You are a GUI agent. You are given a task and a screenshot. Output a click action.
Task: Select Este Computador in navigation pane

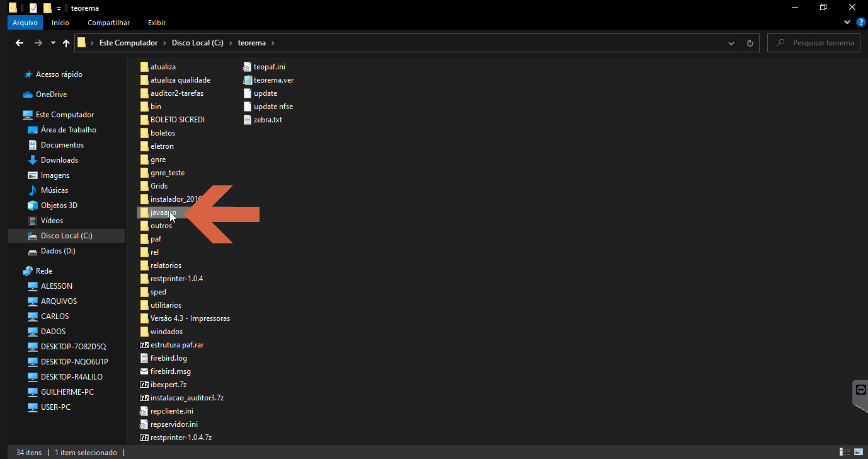[64, 115]
